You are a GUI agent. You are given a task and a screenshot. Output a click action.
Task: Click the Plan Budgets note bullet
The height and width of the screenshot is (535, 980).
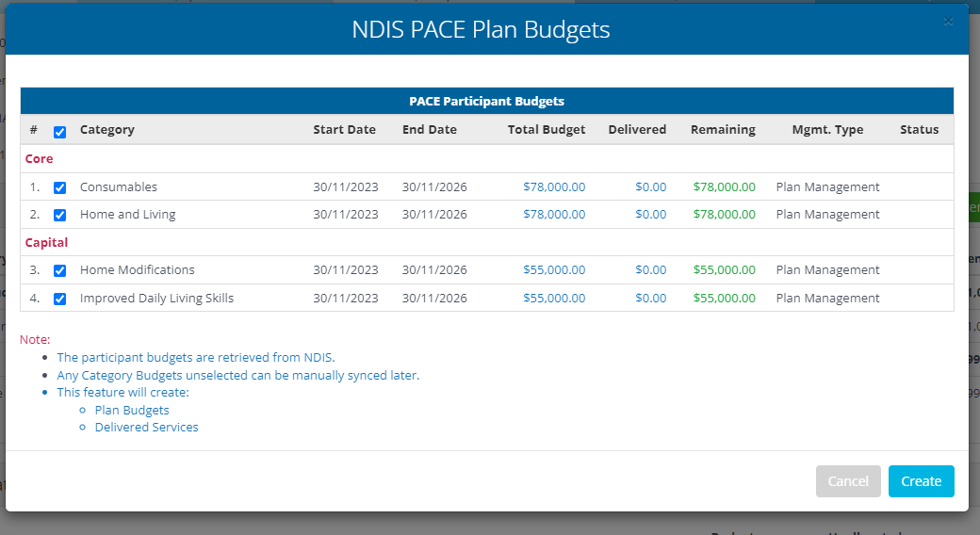(x=132, y=410)
